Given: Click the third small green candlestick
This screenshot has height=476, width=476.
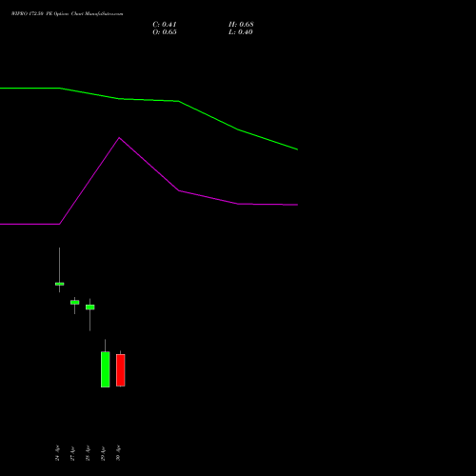Looking at the screenshot, I should (x=90, y=307).
